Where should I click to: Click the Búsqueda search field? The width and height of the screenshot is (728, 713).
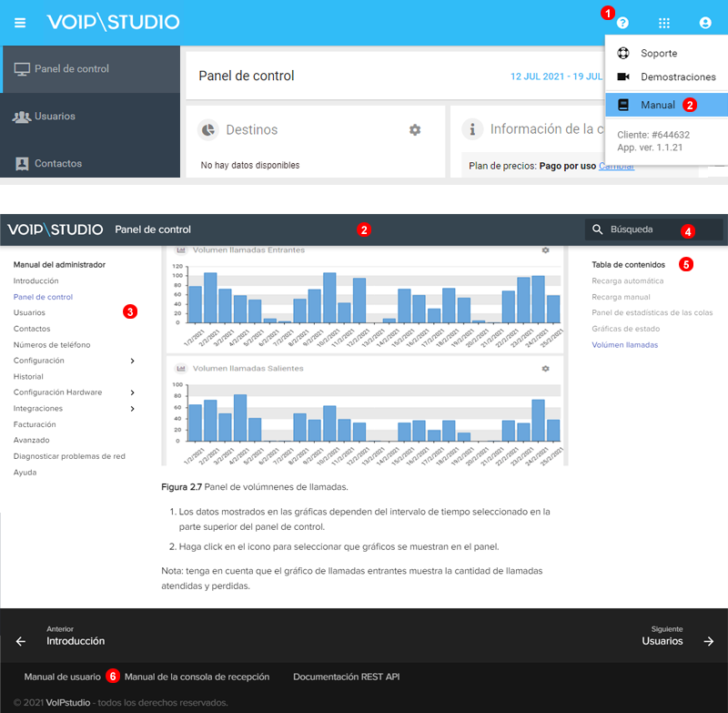coord(653,229)
